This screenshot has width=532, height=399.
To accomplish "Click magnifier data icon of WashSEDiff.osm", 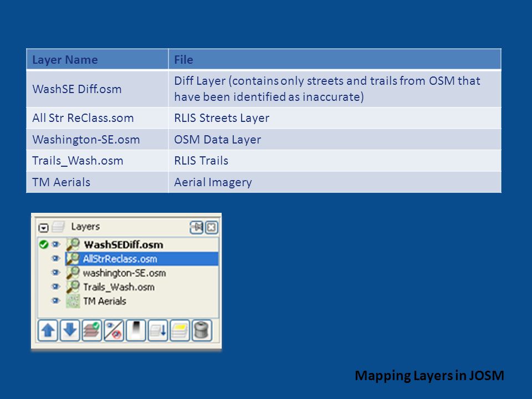I will tap(73, 244).
